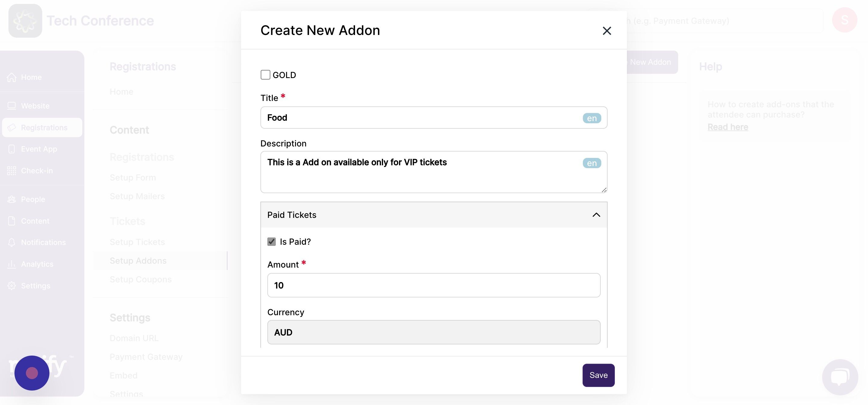Click the Website laptop icon
Screen dimensions: 868x405
pyautogui.click(x=11, y=106)
